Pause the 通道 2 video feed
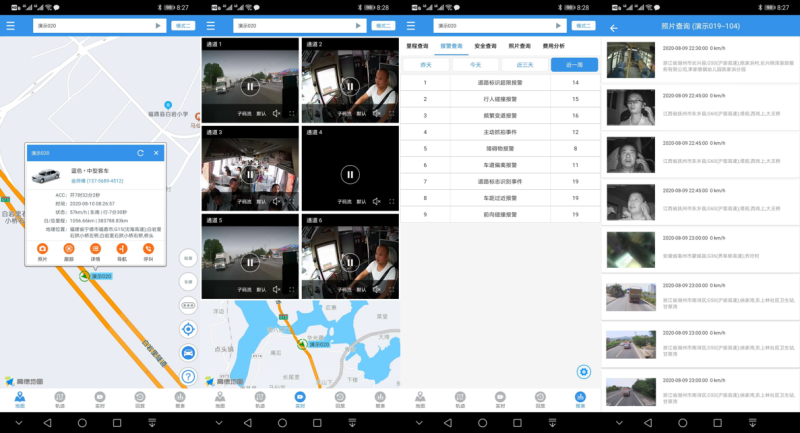This screenshot has height=433, width=800. click(350, 87)
